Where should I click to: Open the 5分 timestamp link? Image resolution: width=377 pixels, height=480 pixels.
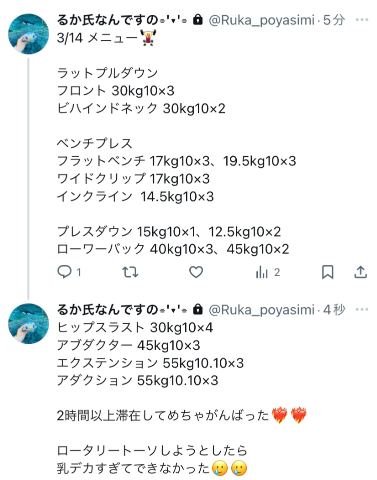(334, 20)
